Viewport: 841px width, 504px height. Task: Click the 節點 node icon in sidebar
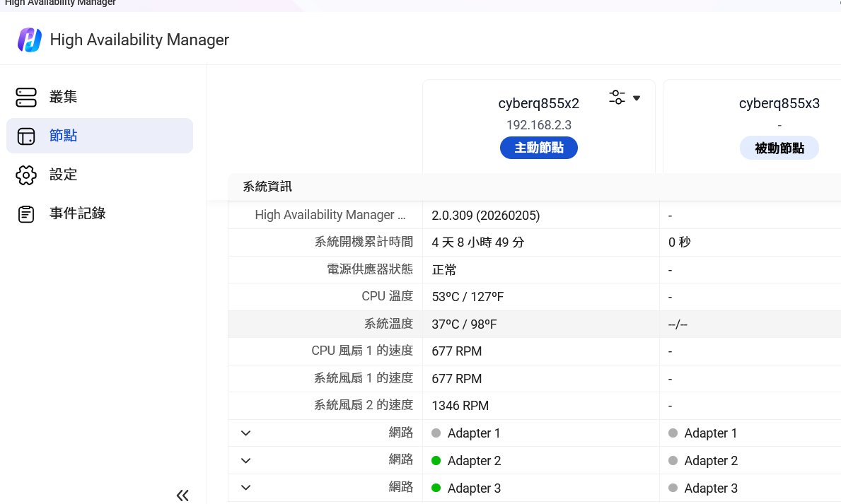pyautogui.click(x=26, y=136)
